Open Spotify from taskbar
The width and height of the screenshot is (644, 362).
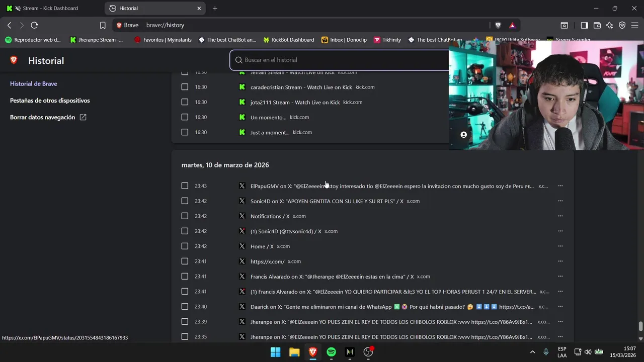pos(331,352)
